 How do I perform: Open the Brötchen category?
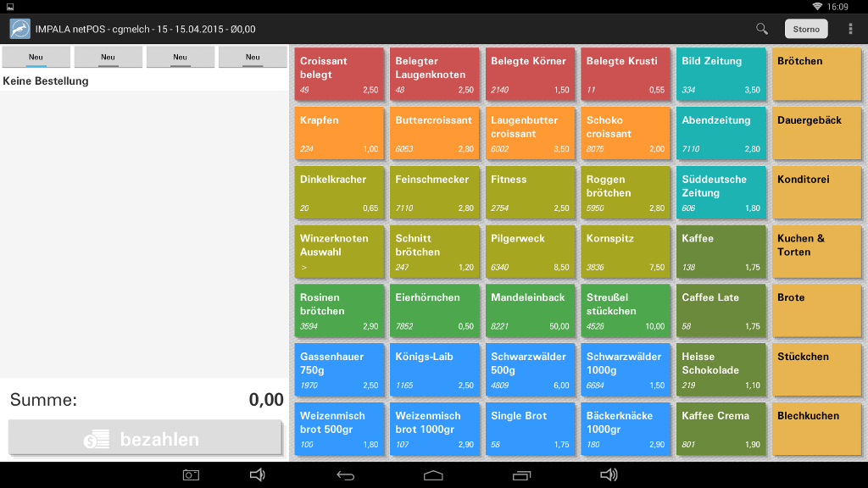816,74
